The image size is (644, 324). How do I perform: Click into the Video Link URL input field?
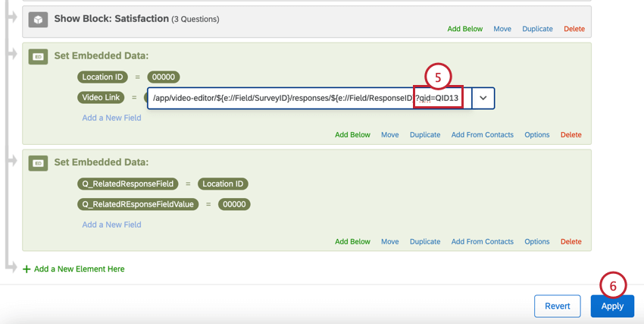coord(310,99)
